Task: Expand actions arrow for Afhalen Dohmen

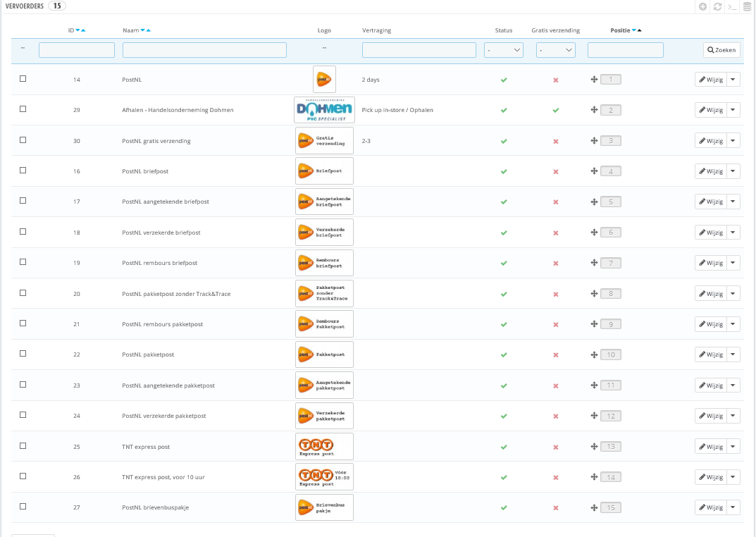Action: coord(733,110)
